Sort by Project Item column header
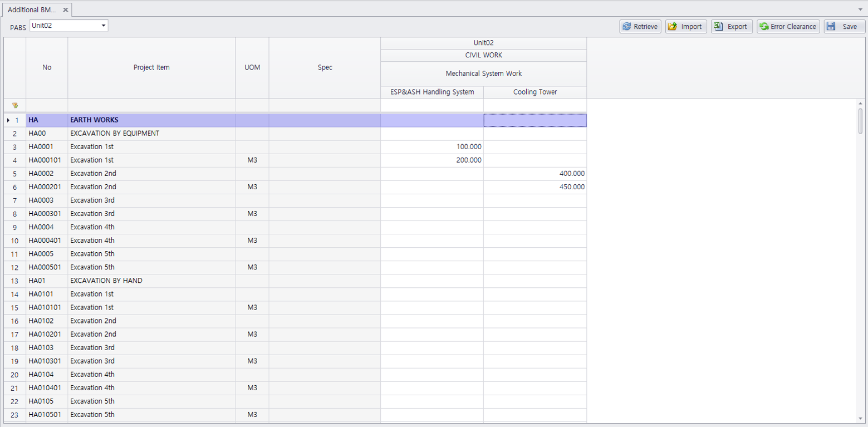868x427 pixels. [151, 67]
